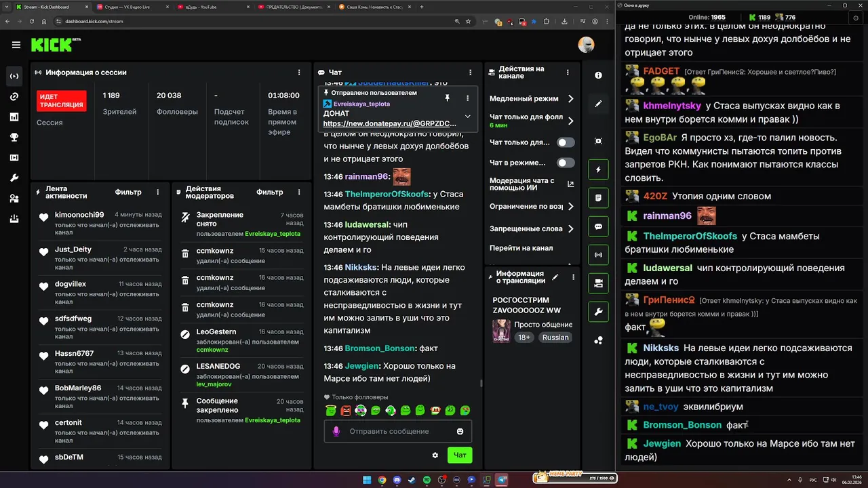Open the three-dot menu of the moderator actions panel
868x488 pixels.
[x=299, y=192]
